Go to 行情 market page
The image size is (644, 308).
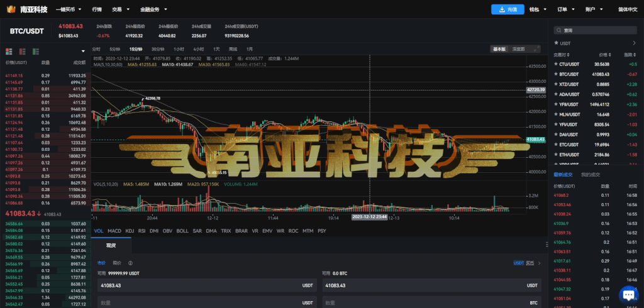[96, 9]
